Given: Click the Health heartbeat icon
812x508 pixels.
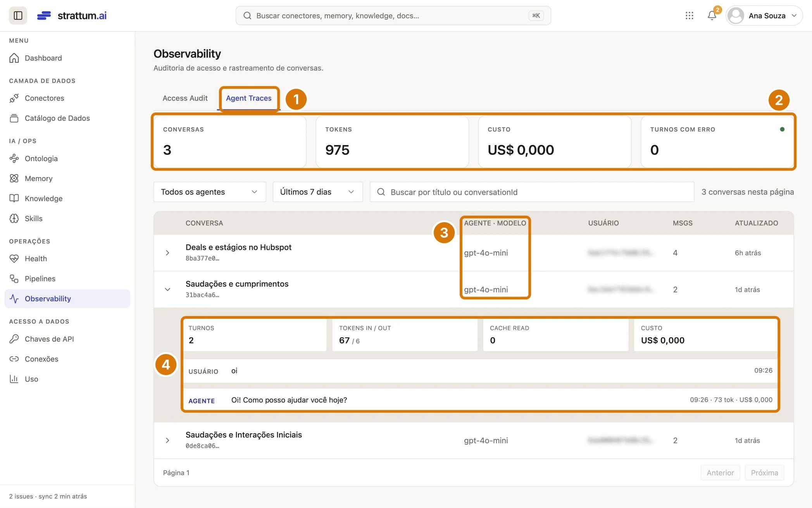Looking at the screenshot, I should coord(14,259).
